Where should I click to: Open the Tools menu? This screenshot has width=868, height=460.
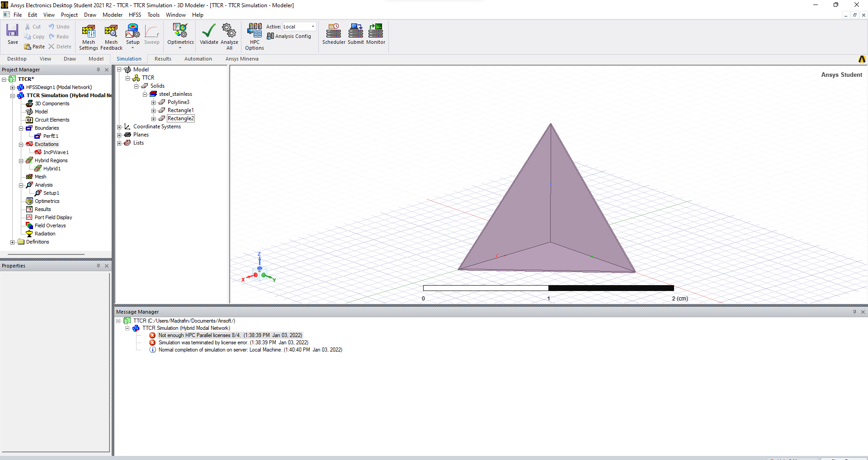153,15
